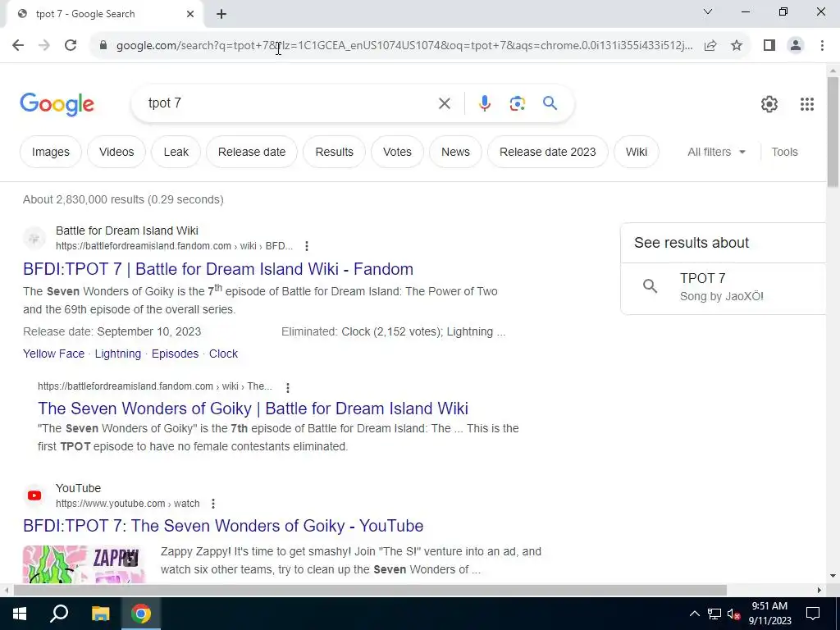Viewport: 840px width, 630px height.
Task: Expand the All filters dropdown
Action: click(x=716, y=152)
